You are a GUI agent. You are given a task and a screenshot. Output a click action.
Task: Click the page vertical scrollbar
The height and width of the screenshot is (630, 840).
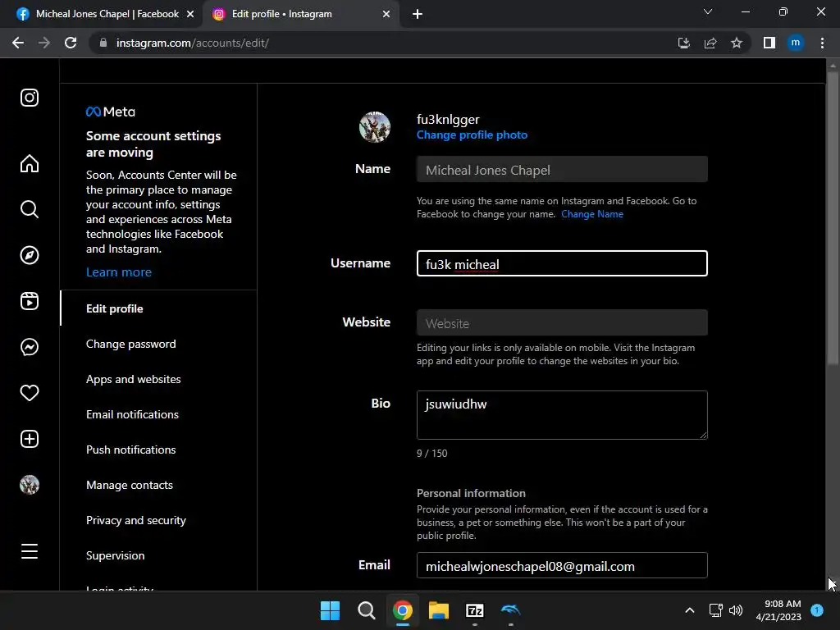(833, 220)
